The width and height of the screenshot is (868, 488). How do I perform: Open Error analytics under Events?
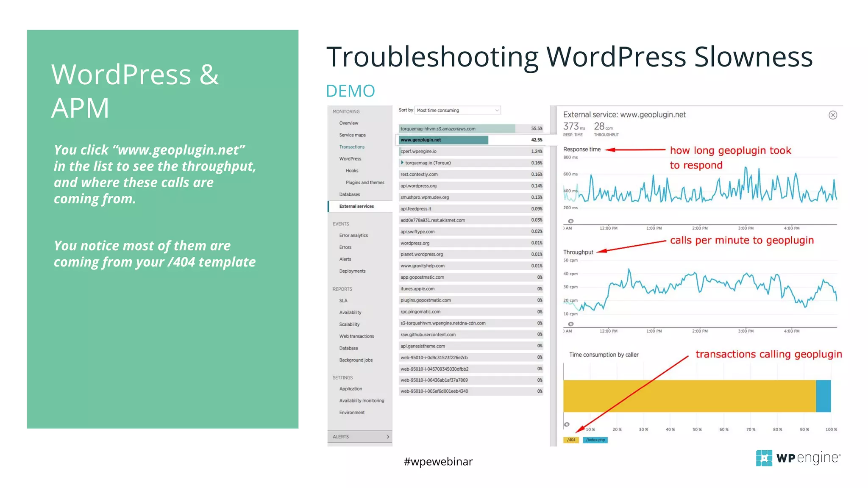[x=353, y=236]
